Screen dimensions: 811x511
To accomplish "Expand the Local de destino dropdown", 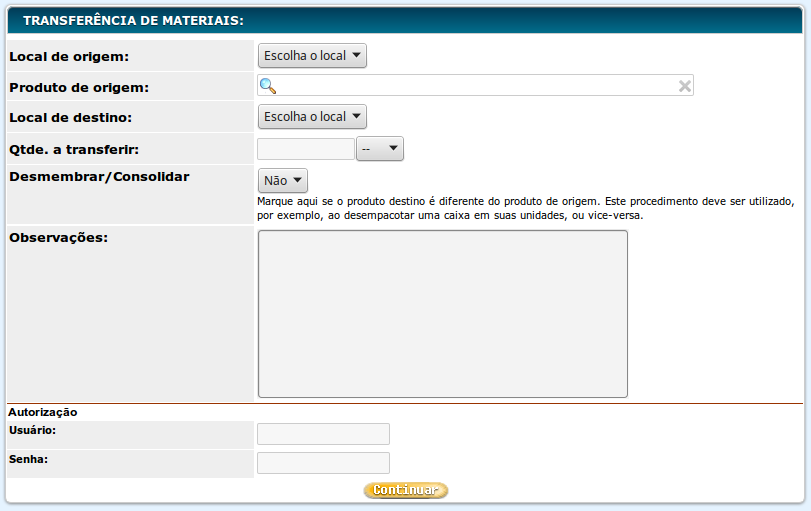I will point(312,117).
